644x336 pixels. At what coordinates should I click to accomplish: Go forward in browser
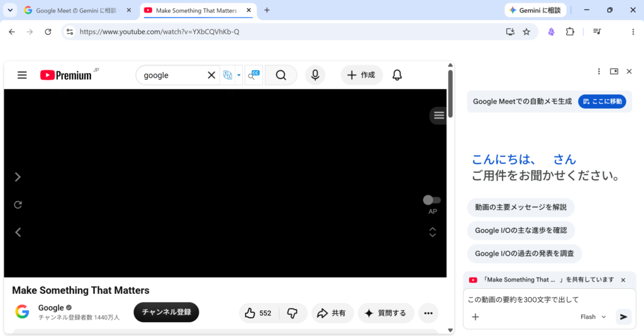(30, 31)
